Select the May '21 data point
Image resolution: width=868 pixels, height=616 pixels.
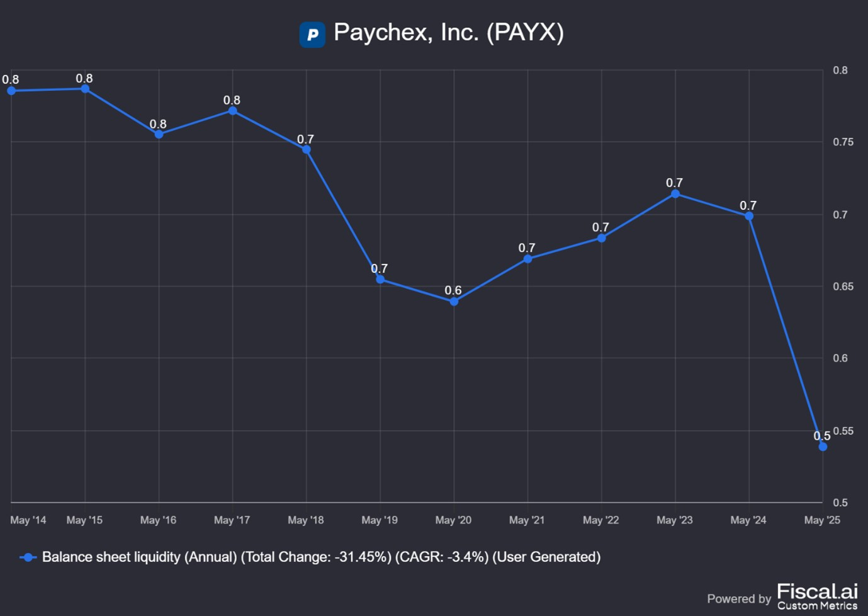pos(527,259)
